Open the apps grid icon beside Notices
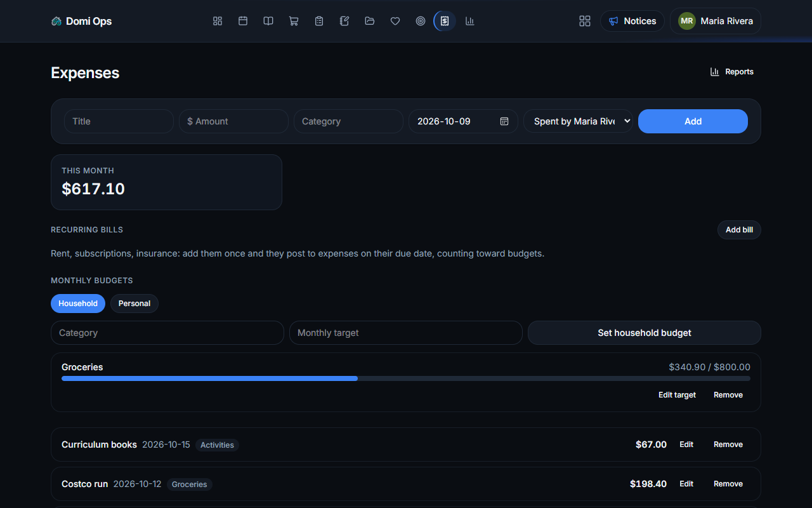This screenshot has width=812, height=508. (585, 21)
